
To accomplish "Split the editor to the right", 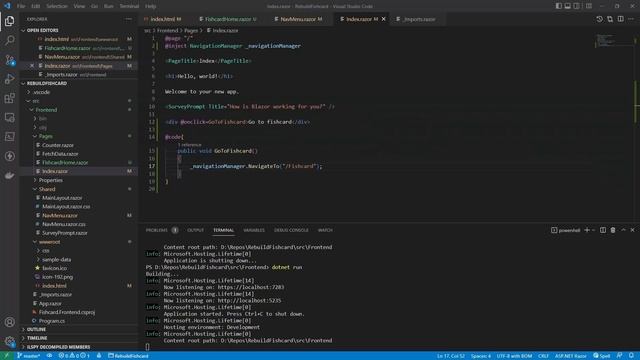I will point(620,19).
